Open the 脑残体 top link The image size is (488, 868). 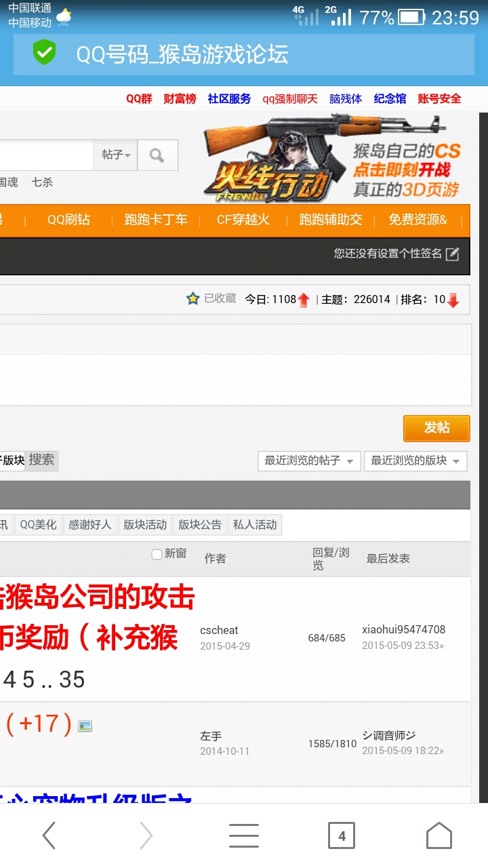click(x=346, y=99)
